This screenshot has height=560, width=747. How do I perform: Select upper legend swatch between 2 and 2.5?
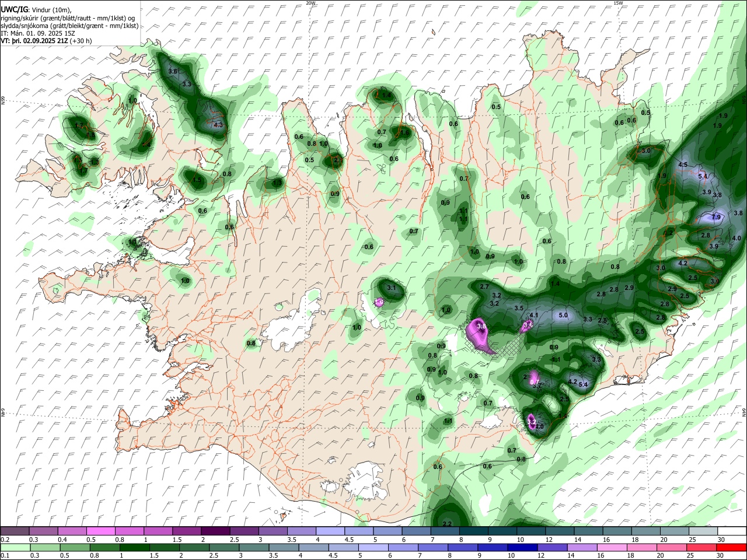click(x=215, y=531)
